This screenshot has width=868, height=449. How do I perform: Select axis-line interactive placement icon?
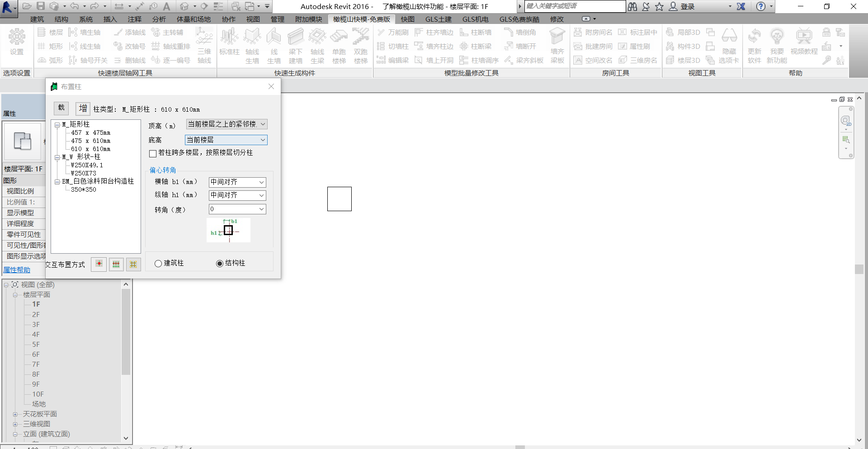coord(116,264)
